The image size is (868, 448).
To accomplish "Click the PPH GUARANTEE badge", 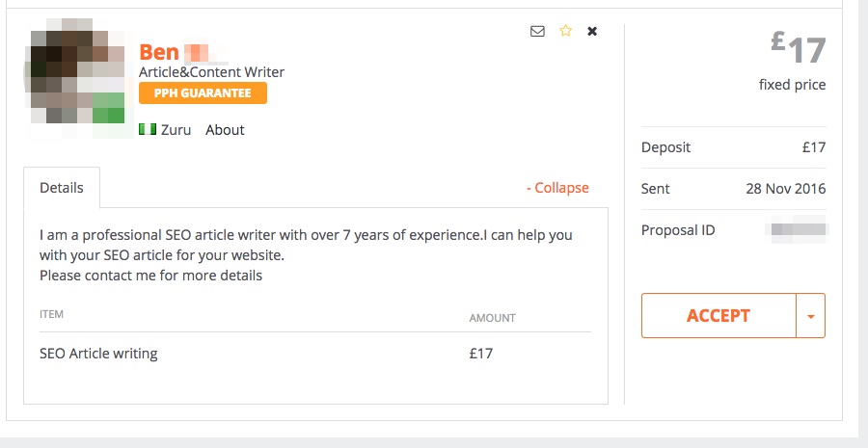I will tap(203, 92).
